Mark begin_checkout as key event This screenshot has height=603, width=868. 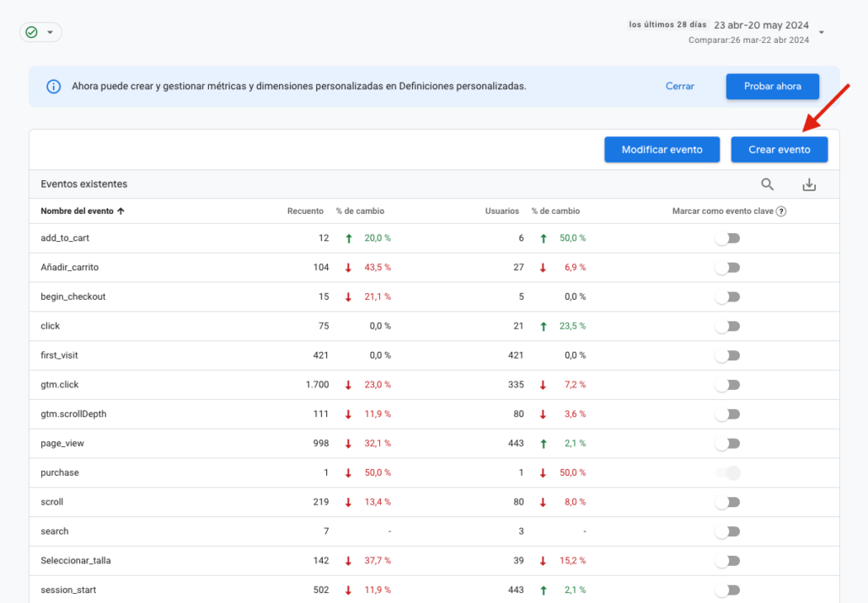(x=727, y=297)
